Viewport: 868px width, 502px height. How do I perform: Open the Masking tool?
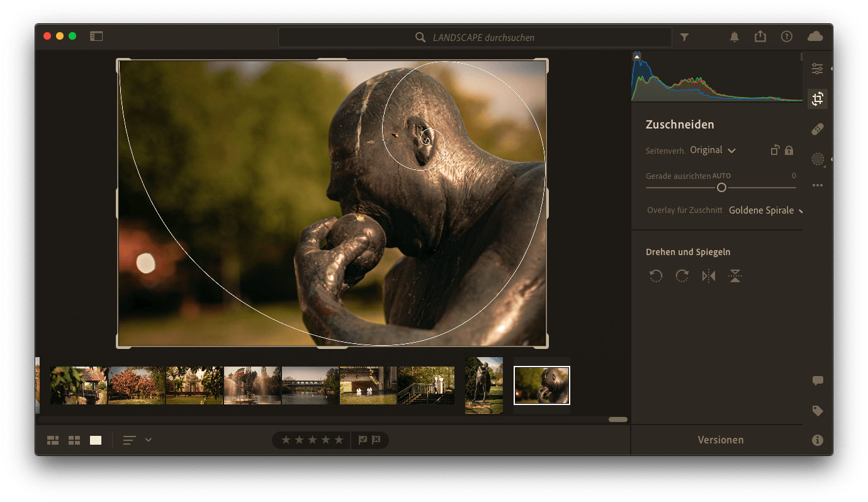click(817, 159)
